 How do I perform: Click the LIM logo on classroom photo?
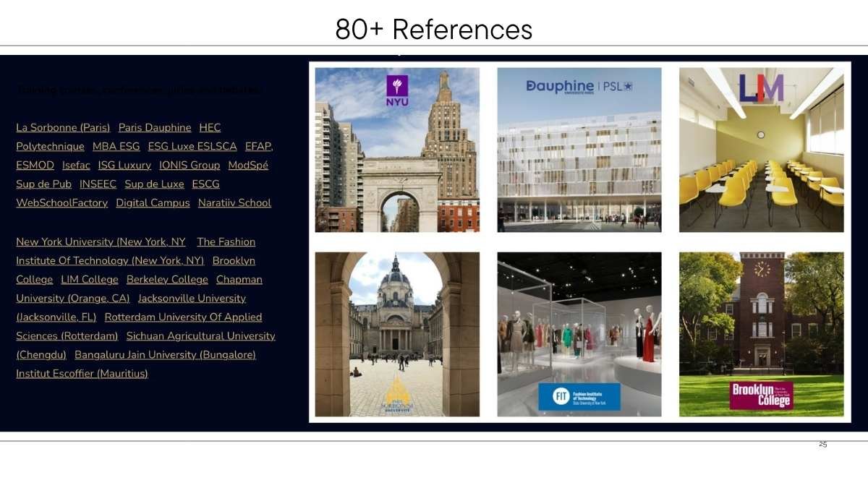pyautogui.click(x=761, y=89)
